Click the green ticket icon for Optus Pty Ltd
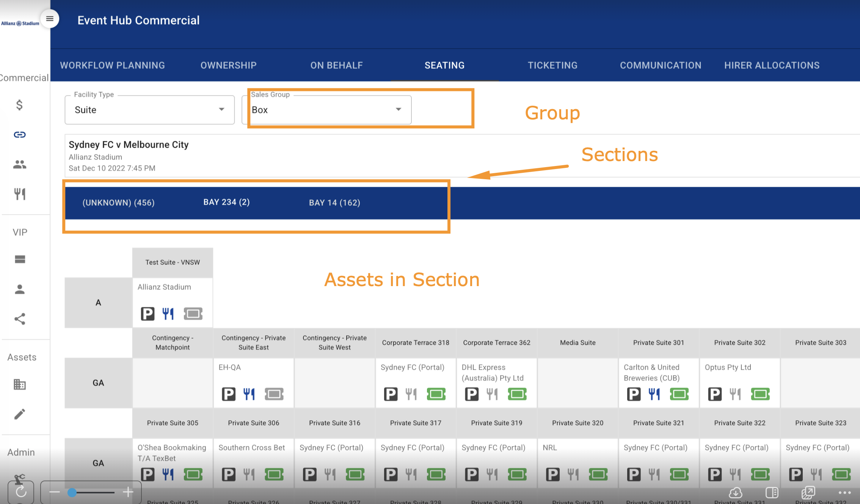This screenshot has width=860, height=504. click(760, 394)
